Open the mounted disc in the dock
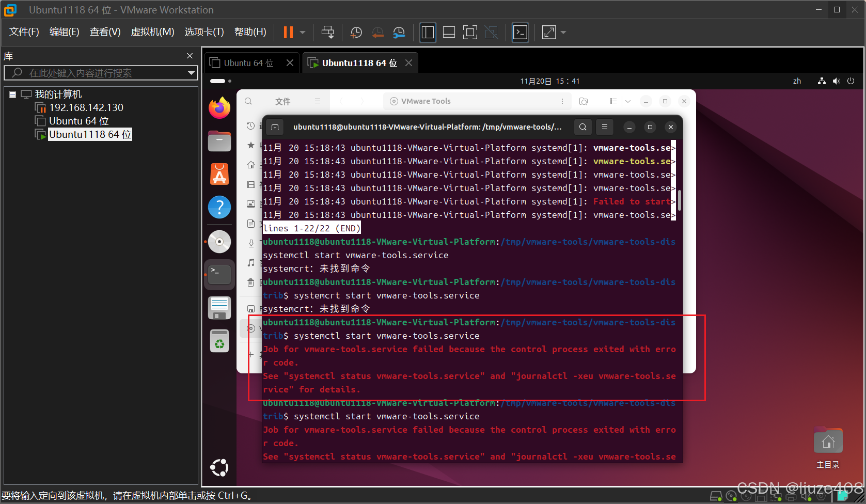The width and height of the screenshot is (866, 504). coord(219,242)
